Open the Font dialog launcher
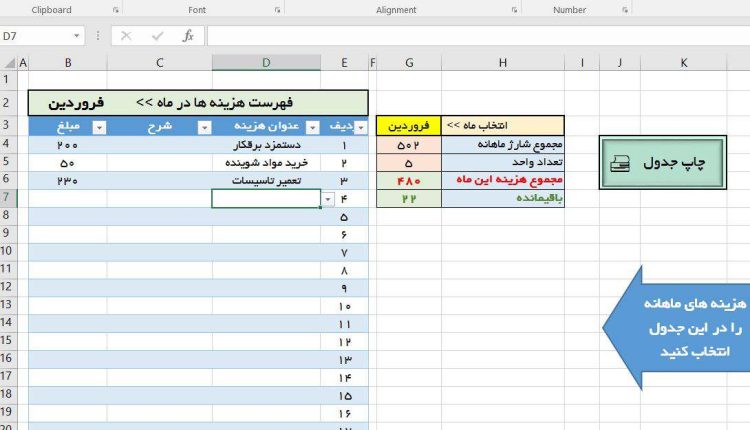 coord(277,10)
